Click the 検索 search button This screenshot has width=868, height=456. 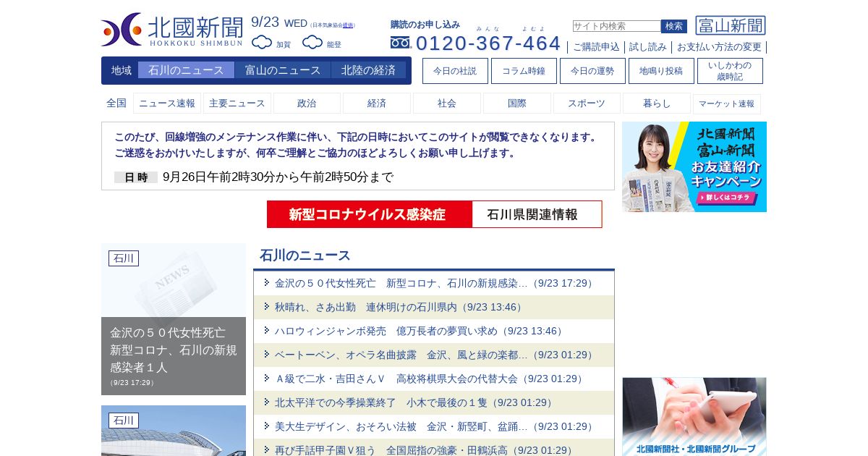pyautogui.click(x=674, y=26)
